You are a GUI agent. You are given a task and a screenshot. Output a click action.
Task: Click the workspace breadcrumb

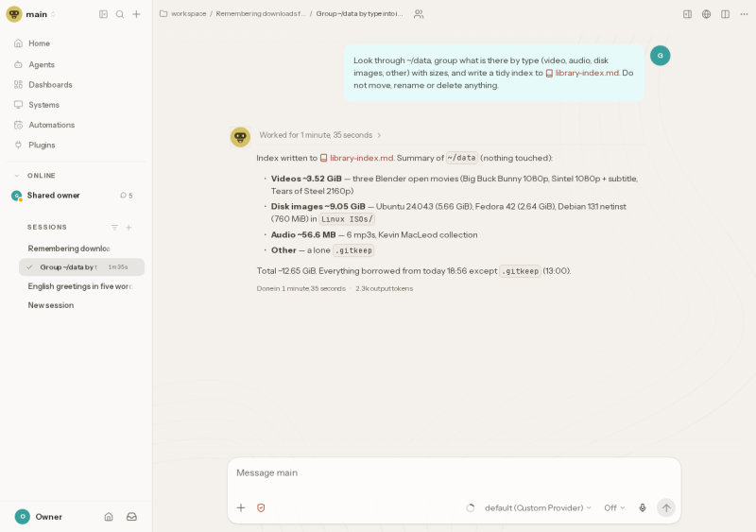tap(188, 14)
